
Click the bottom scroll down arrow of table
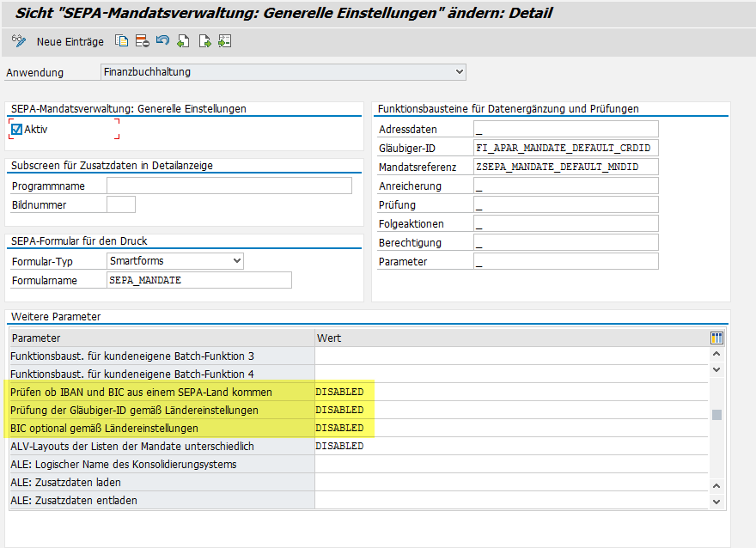coord(716,501)
